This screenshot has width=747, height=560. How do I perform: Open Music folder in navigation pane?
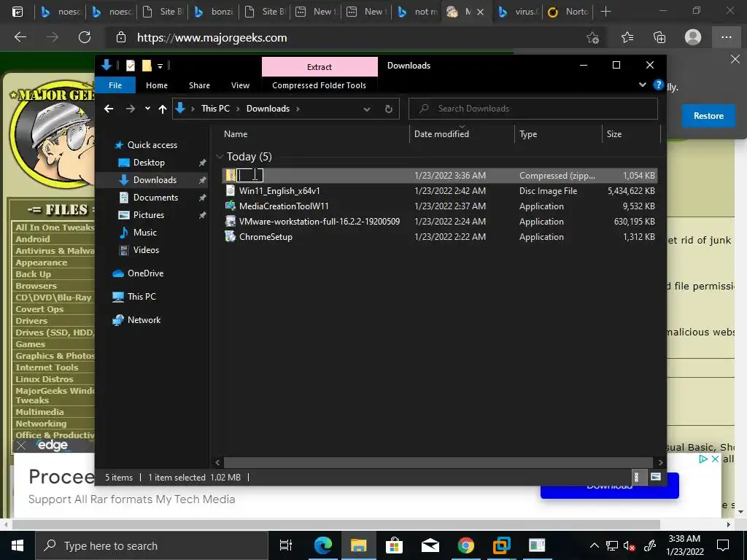[x=145, y=233]
